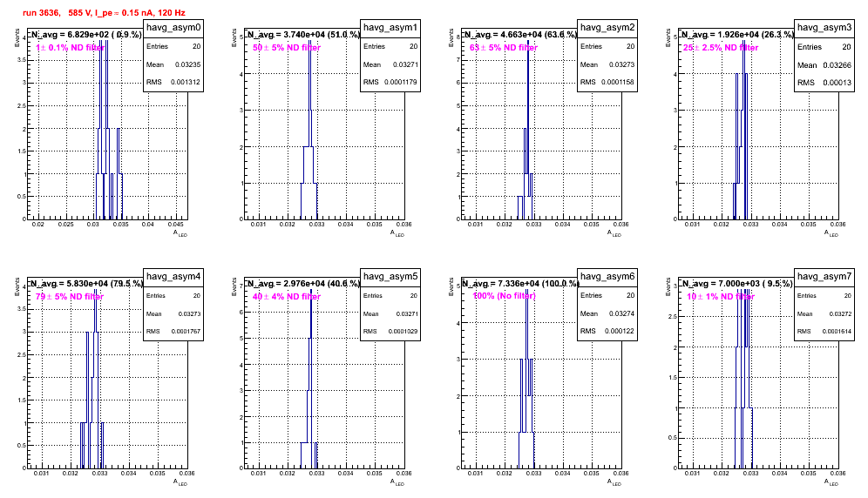868x498 pixels.
Task: Click the '63± 5% ND filter' label
Action: [504, 48]
